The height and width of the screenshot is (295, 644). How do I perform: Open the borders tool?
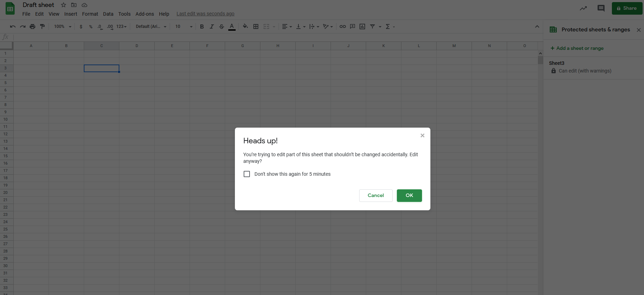[x=256, y=27]
